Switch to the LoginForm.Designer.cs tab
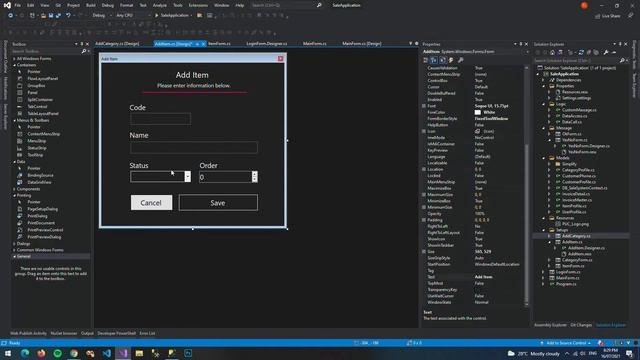This screenshot has width=640, height=360. [x=267, y=44]
